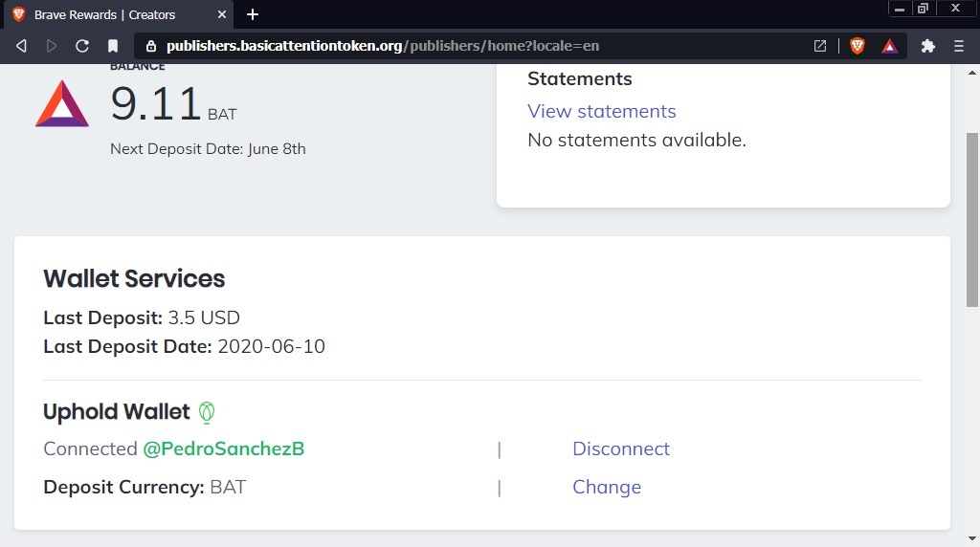Close the Brave Rewards Creators tab

tap(222, 14)
